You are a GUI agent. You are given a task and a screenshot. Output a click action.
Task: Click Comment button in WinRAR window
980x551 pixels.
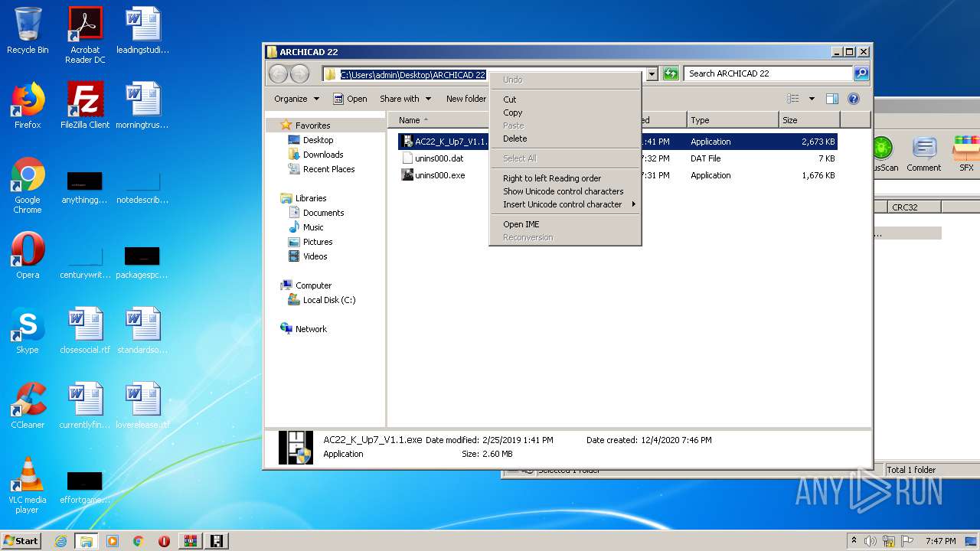coord(924,155)
